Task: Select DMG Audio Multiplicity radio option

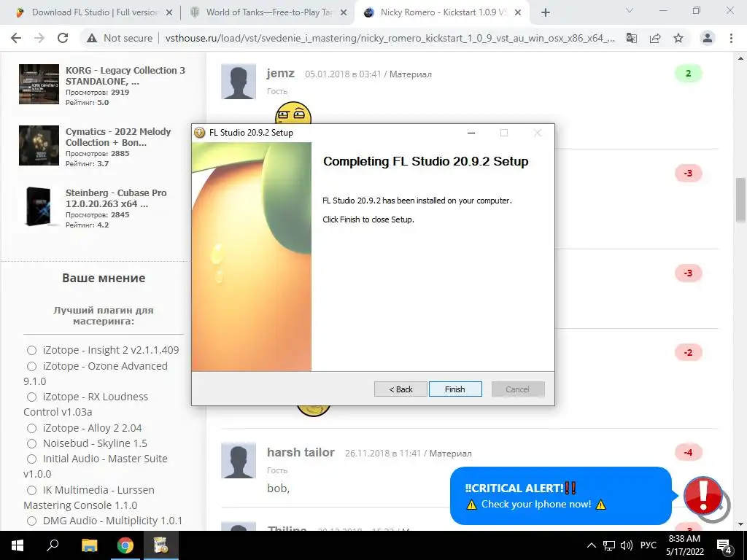Action: (31, 521)
